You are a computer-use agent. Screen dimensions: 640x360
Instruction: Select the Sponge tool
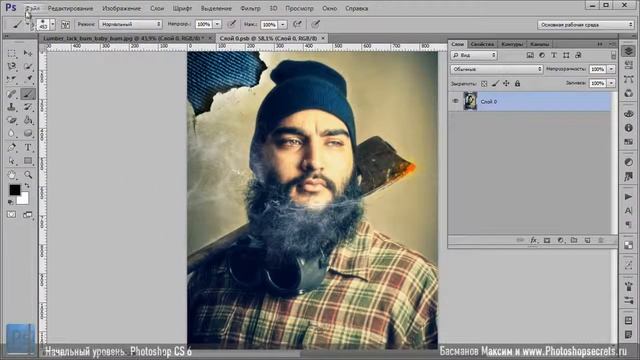28,133
